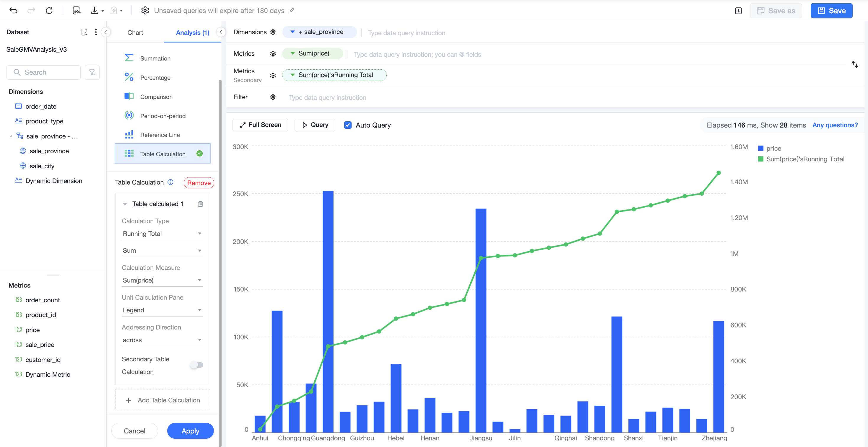This screenshot has width=868, height=447.
Task: Open the dataset filter icon next to Search
Action: (x=92, y=72)
